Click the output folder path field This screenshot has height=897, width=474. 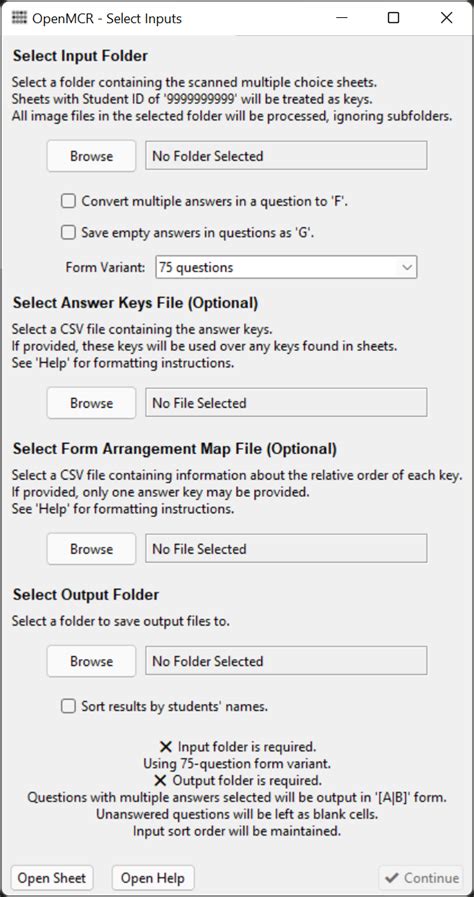286,661
